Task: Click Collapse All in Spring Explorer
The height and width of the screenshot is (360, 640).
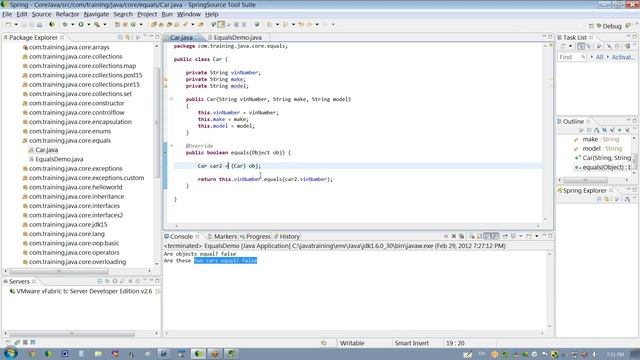Action: pyautogui.click(x=599, y=199)
